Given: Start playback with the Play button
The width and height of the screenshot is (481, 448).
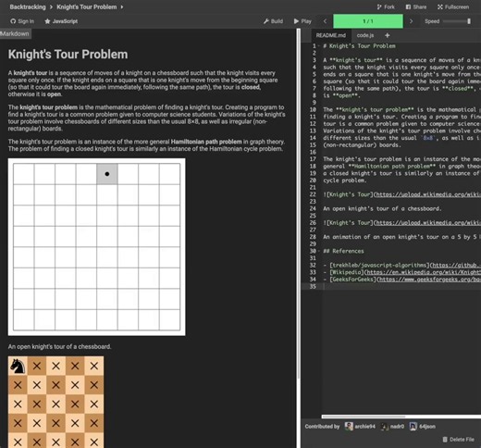Looking at the screenshot, I should click(x=302, y=21).
